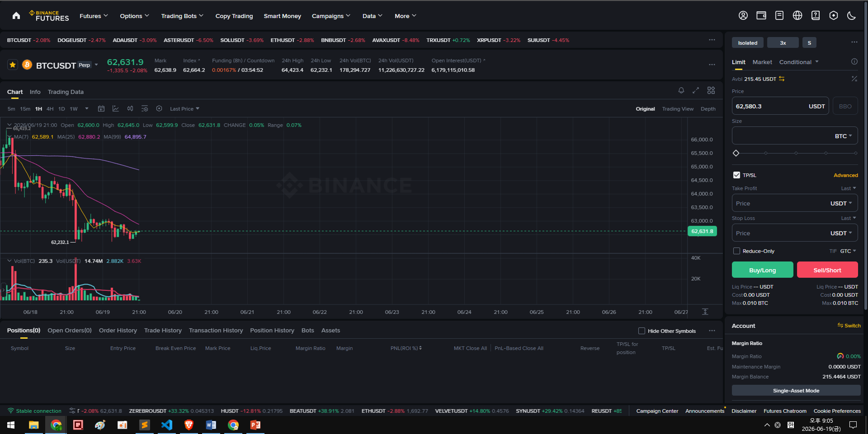Check Hide Other Symbols
The height and width of the screenshot is (434, 868).
(641, 331)
